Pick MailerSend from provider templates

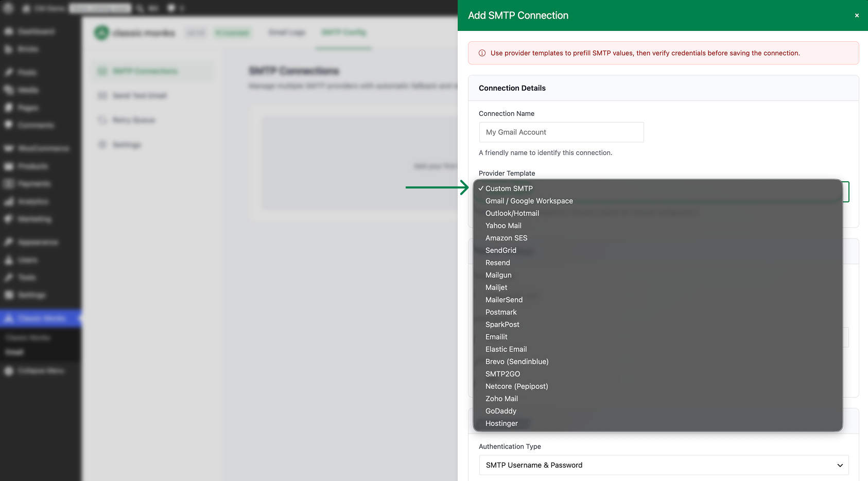point(657,300)
